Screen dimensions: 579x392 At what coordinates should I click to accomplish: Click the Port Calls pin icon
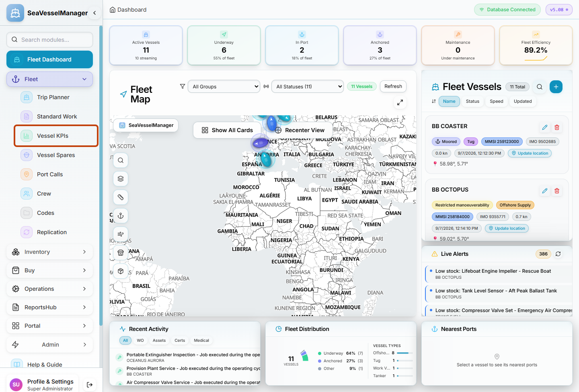(x=27, y=174)
